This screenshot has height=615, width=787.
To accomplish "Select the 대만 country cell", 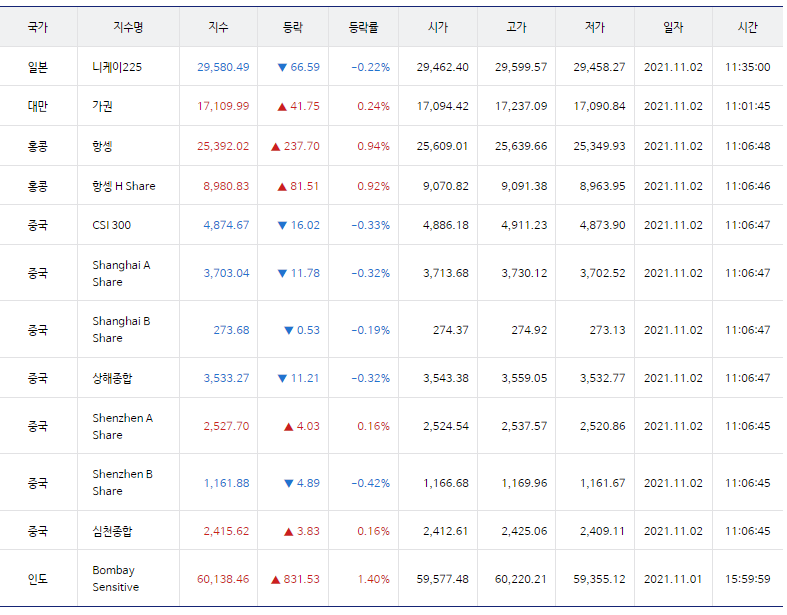I will point(38,106).
